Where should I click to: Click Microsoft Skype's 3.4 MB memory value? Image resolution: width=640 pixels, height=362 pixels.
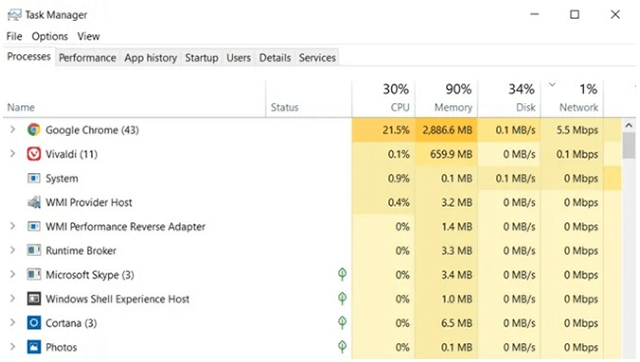pos(456,275)
